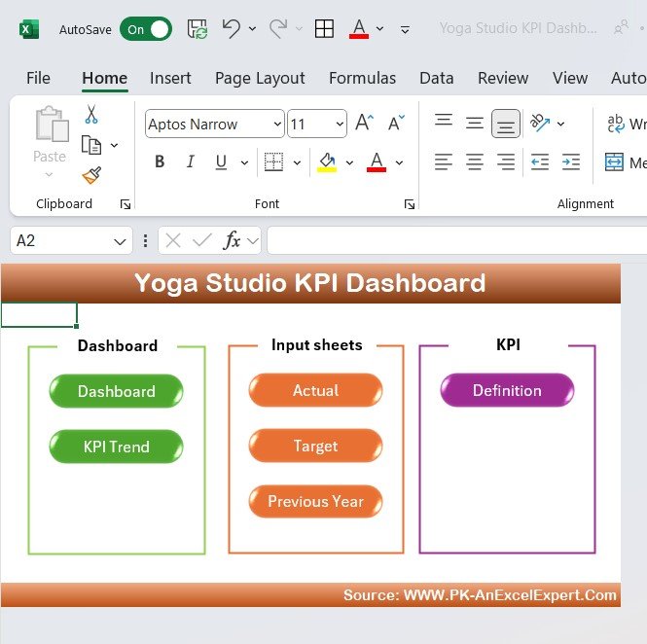Expand the Orientation dropdown arrow

click(560, 124)
